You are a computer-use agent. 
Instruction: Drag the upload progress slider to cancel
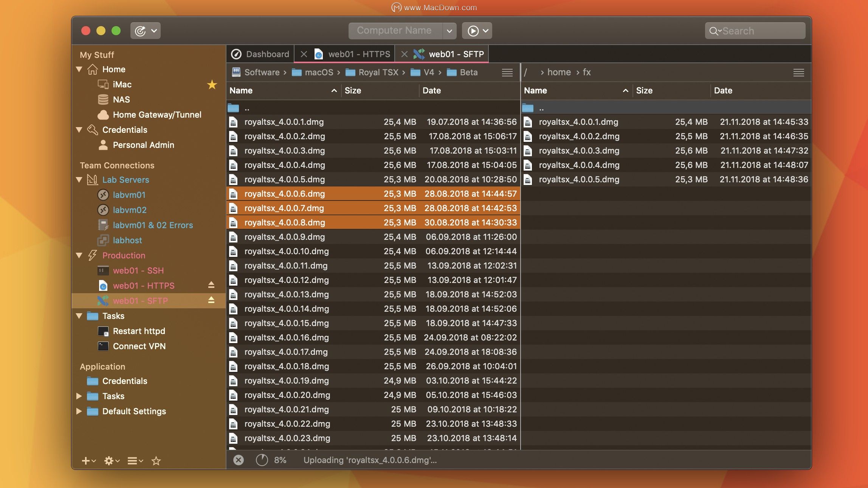(x=238, y=459)
